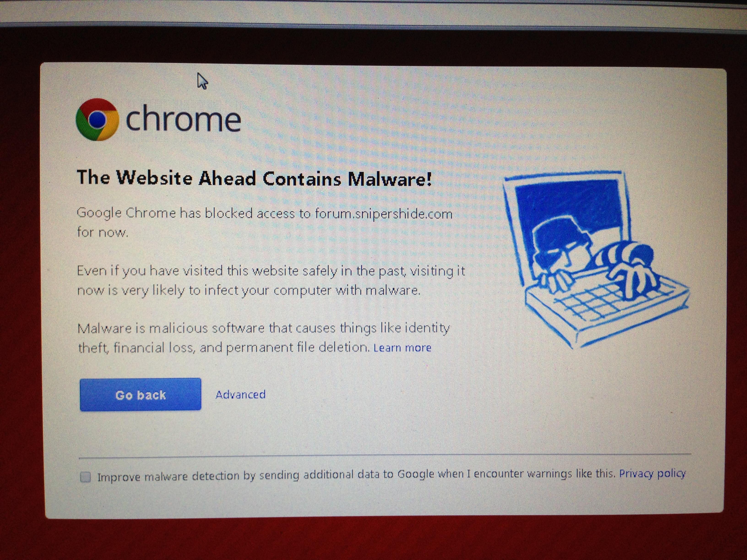Open the Learn more link

pos(402,348)
